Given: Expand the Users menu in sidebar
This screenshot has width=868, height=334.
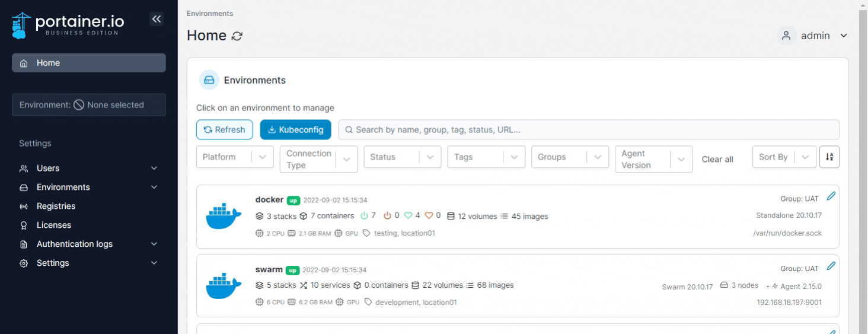Looking at the screenshot, I should 88,168.
